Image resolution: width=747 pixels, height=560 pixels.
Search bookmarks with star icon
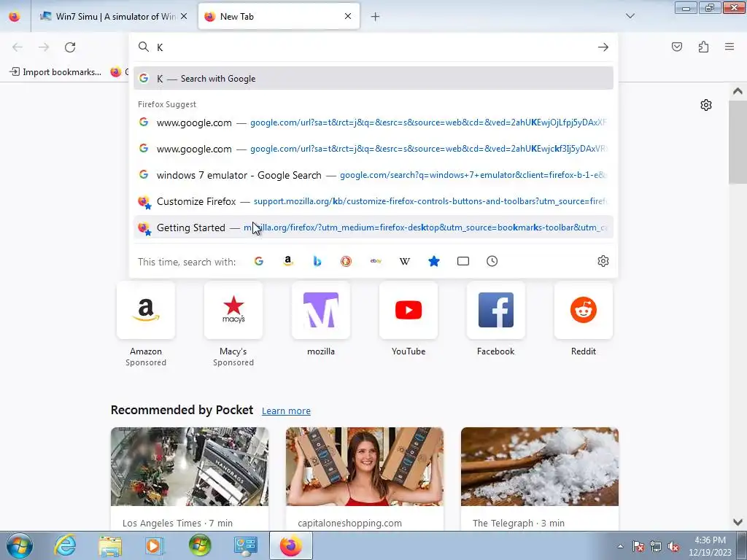coord(433,261)
